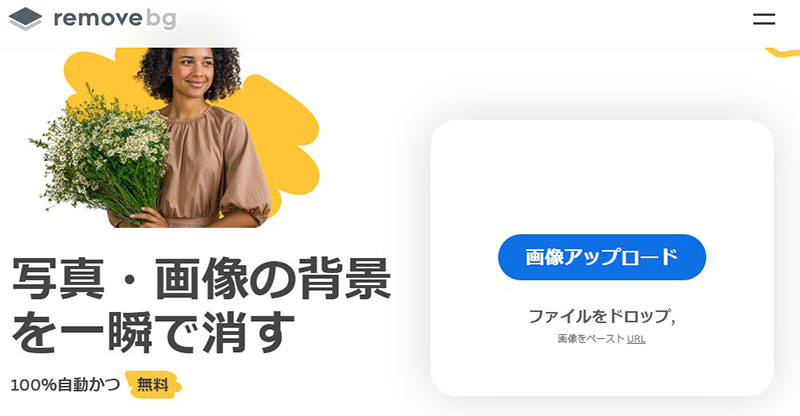Click the 写真・画像の背景 headline line

(202, 279)
